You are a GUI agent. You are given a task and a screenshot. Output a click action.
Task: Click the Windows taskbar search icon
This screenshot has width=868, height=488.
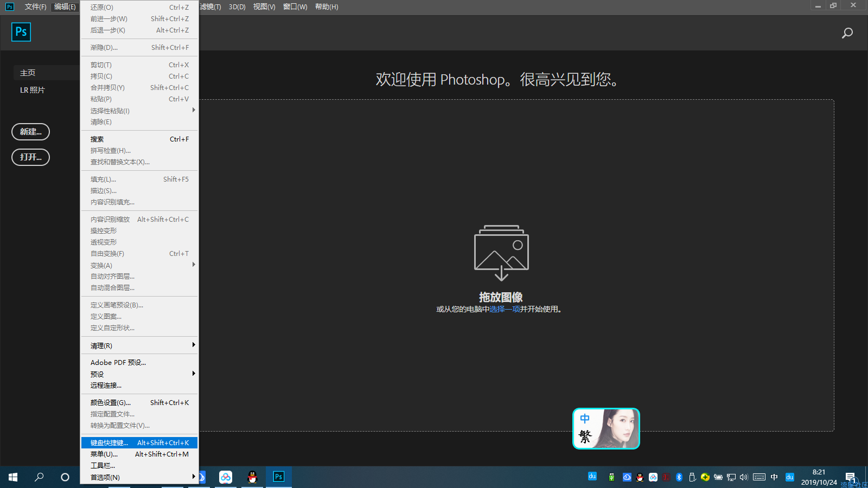pos(39,477)
